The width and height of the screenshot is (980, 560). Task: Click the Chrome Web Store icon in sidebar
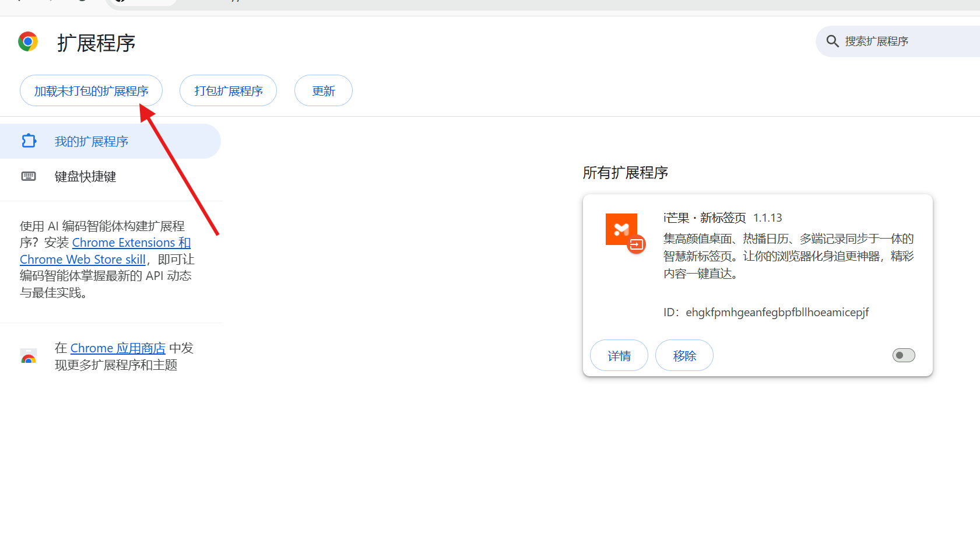29,356
